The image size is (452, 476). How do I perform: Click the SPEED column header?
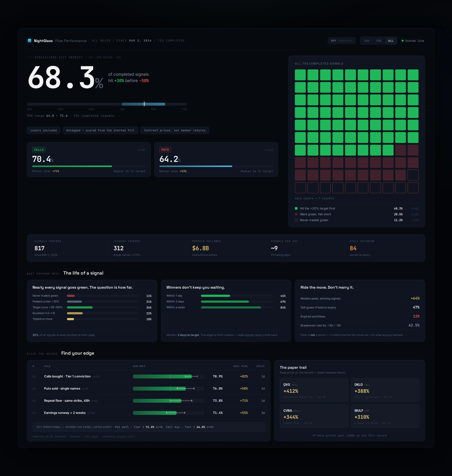pos(260,366)
